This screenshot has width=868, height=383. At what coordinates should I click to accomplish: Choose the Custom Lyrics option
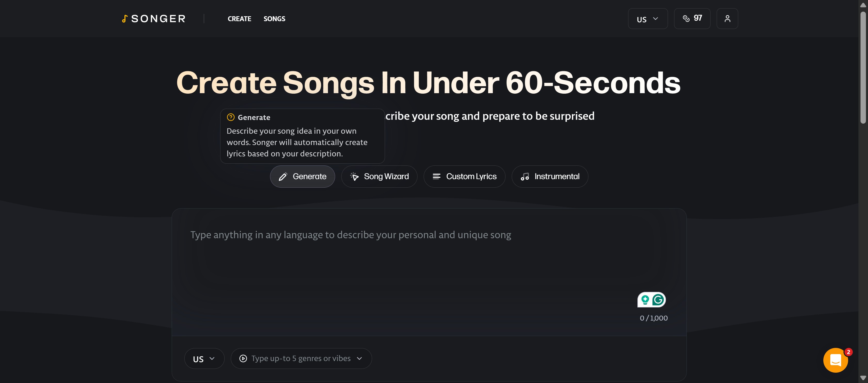click(x=464, y=177)
